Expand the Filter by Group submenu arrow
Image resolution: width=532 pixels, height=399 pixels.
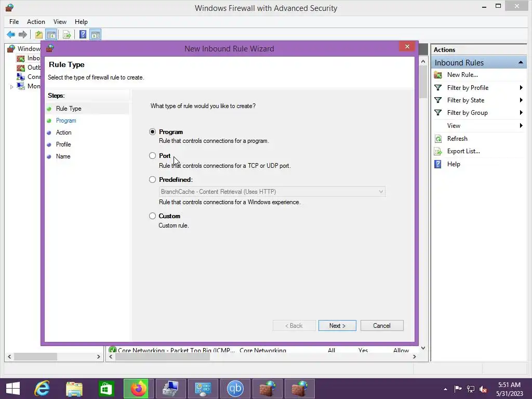pyautogui.click(x=521, y=113)
